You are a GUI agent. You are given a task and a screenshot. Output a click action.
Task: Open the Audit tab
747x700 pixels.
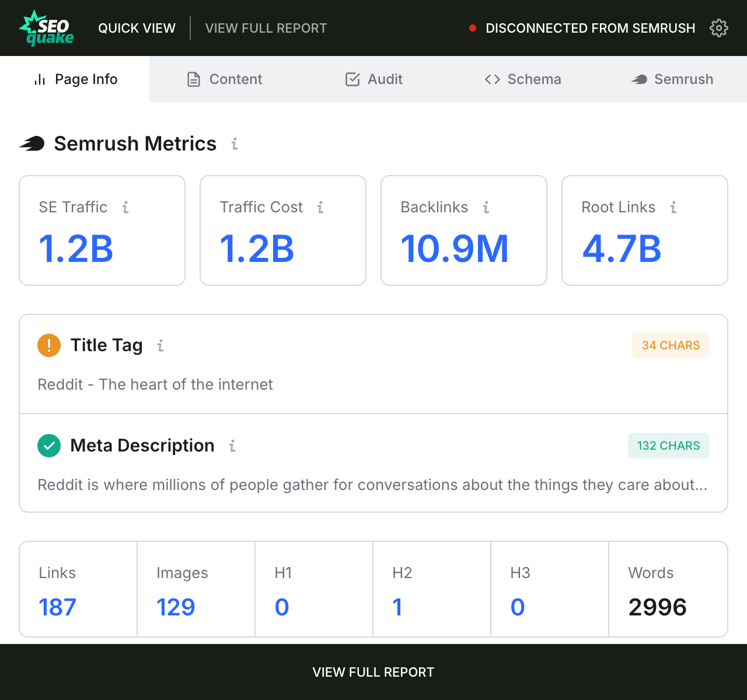[x=373, y=79]
